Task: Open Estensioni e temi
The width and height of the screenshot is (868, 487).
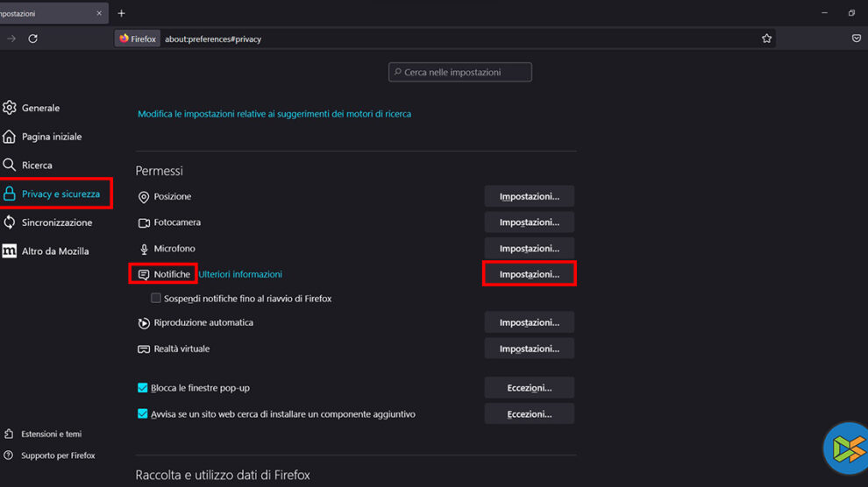Action: pyautogui.click(x=53, y=434)
